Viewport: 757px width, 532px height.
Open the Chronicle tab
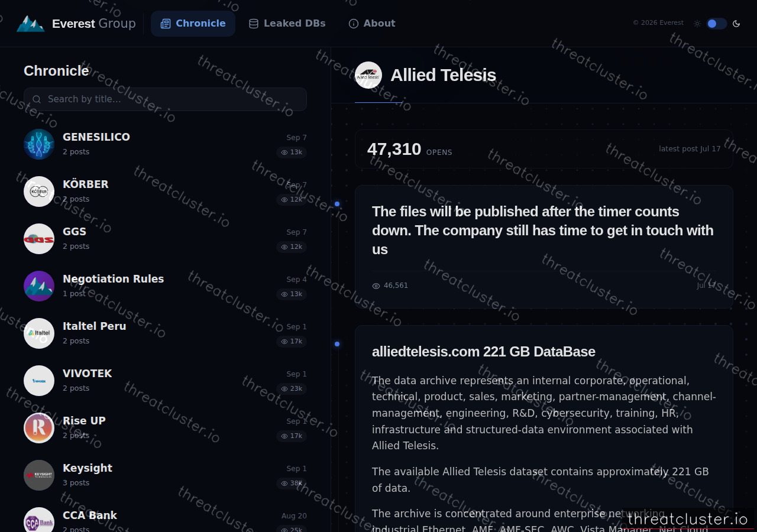(193, 24)
